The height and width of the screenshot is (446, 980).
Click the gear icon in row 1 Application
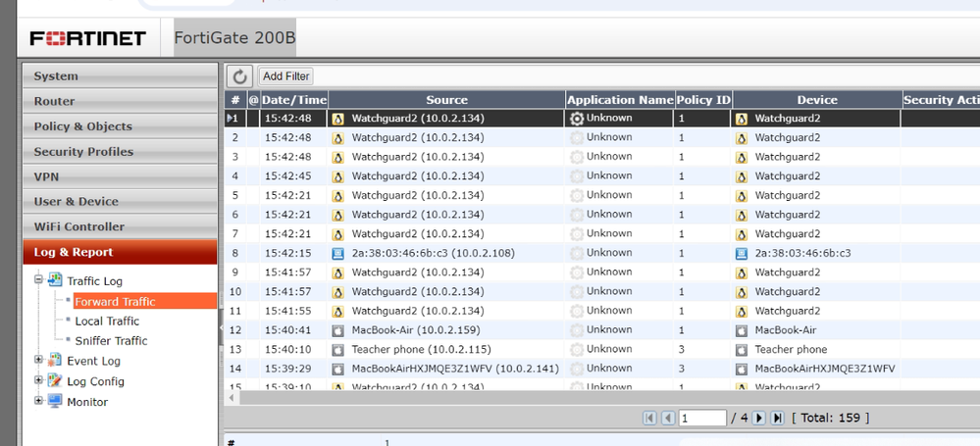point(576,119)
